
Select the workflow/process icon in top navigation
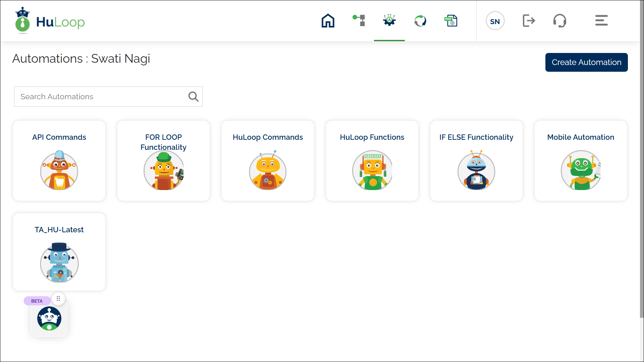359,20
